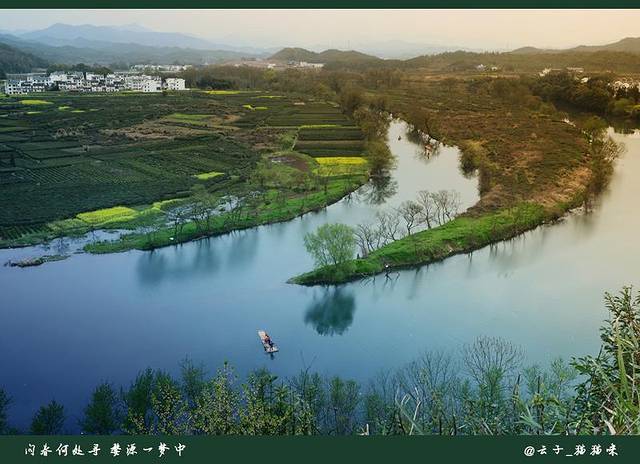This screenshot has width=640, height=464.
Task: Click the white building at far right edge
Action: (x=625, y=85)
